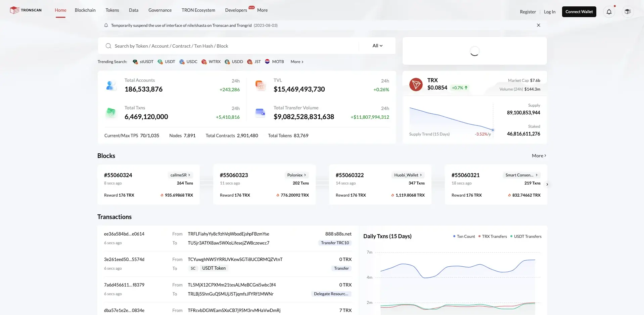Open sender address TRFLFiahyYy8c9zhVqWbodEjshpFBzmYse
Image resolution: width=644 pixels, height=315 pixels.
[228, 234]
